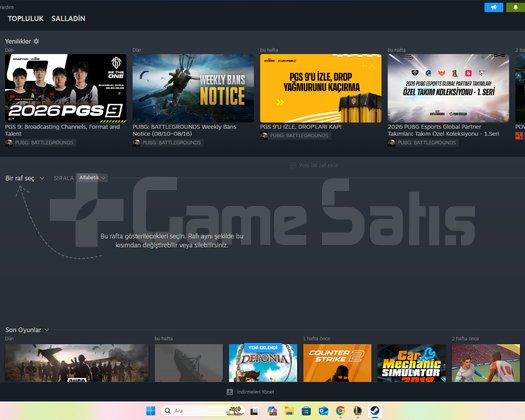The height and width of the screenshot is (420, 525).
Task: Select the Counter-Strike 2 game tile
Action: click(x=337, y=363)
